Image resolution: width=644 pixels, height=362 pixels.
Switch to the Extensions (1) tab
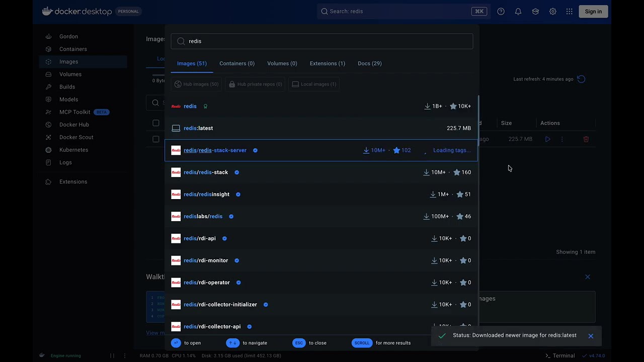click(328, 63)
